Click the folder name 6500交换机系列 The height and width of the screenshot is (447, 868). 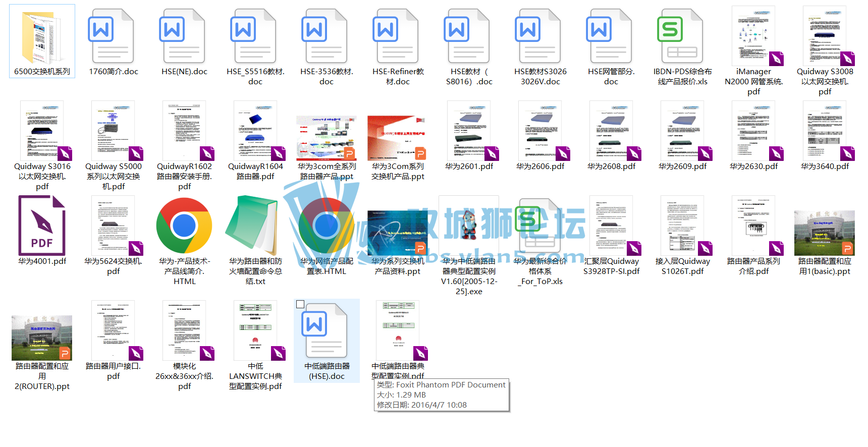click(42, 72)
